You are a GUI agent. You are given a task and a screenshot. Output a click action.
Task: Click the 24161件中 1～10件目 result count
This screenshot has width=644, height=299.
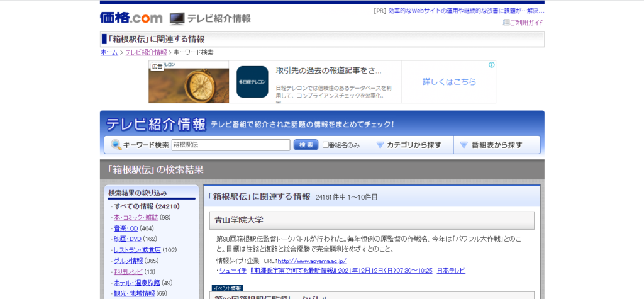pos(347,197)
